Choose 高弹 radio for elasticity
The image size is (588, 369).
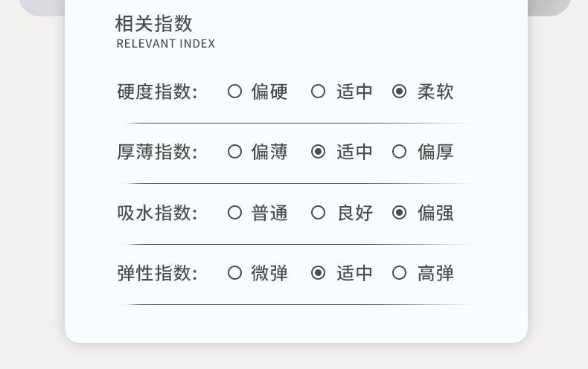click(400, 273)
